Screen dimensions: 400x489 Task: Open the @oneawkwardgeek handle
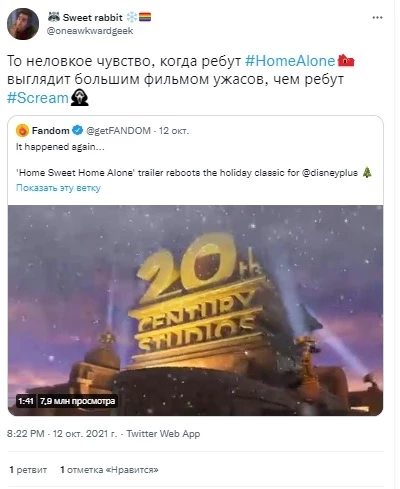[x=90, y=31]
